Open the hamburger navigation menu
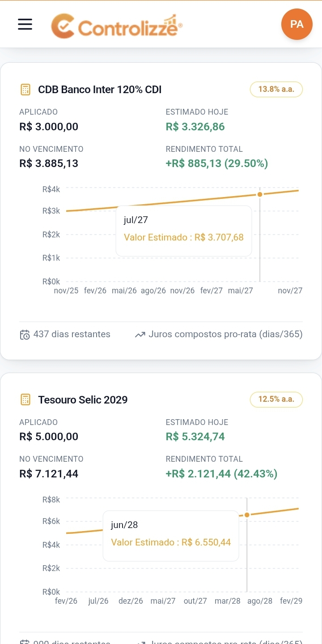Screen dimensions: 322x644 click(x=25, y=24)
